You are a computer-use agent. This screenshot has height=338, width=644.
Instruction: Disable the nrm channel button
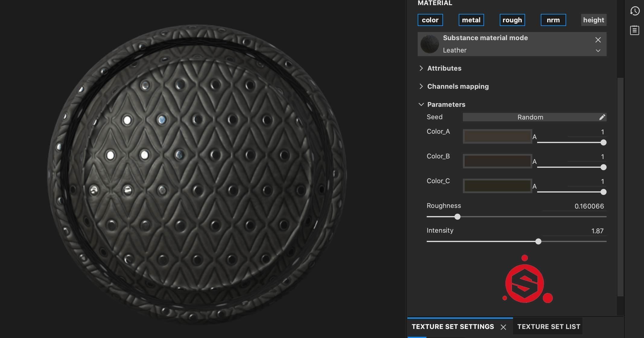click(553, 20)
